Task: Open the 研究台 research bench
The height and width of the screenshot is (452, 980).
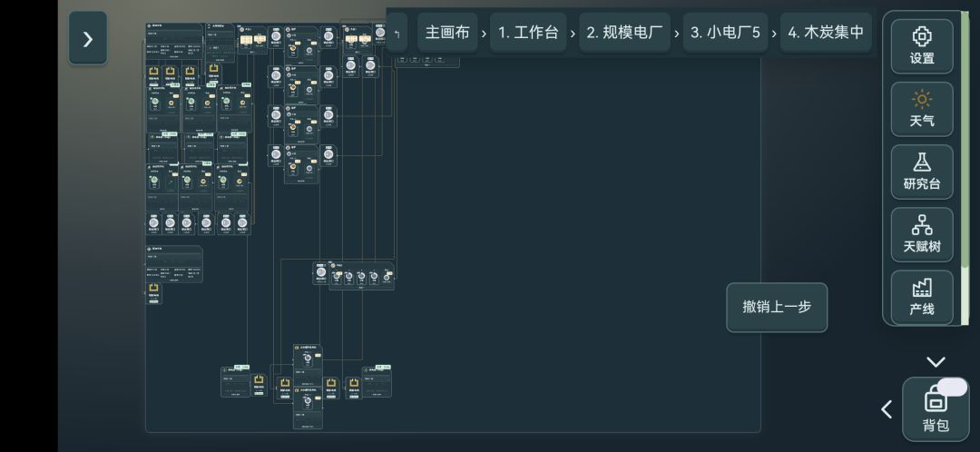Action: pyautogui.click(x=922, y=172)
